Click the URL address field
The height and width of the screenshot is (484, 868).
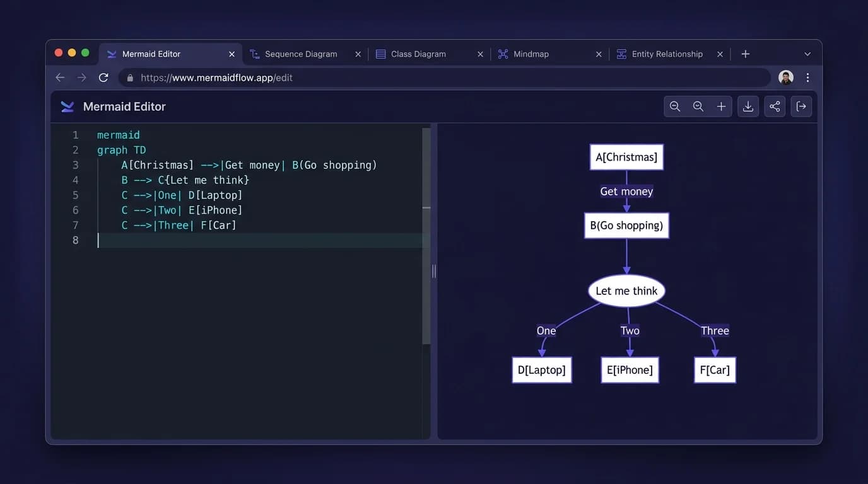(444, 78)
